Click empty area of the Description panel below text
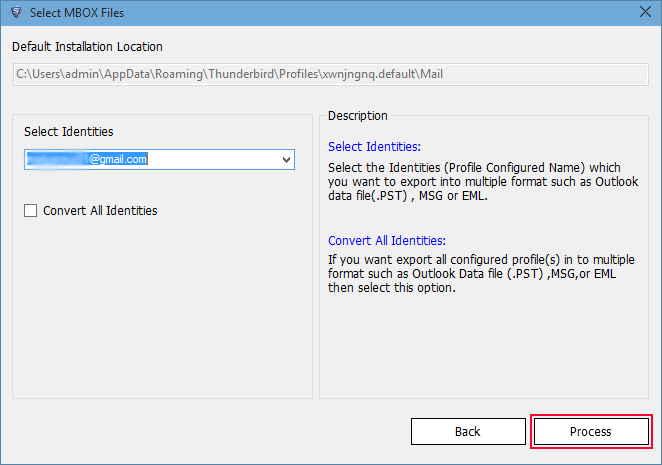The width and height of the screenshot is (662, 465). click(x=484, y=346)
